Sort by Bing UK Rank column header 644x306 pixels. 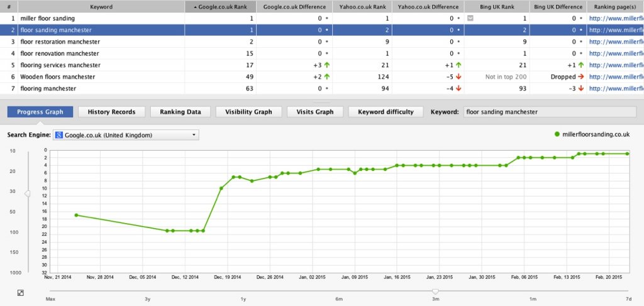point(497,6)
